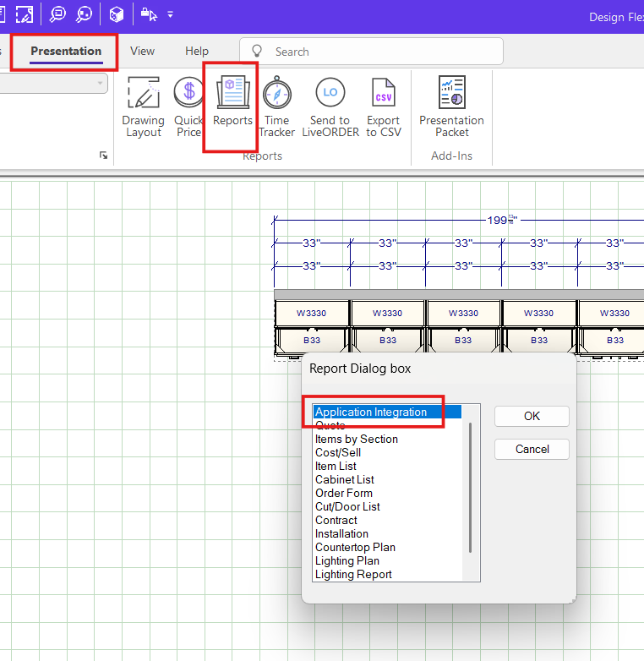Click the search comments bubble icon

84,14
